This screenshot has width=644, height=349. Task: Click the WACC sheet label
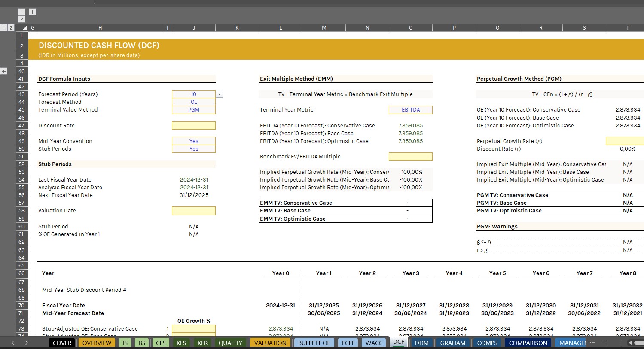(373, 343)
